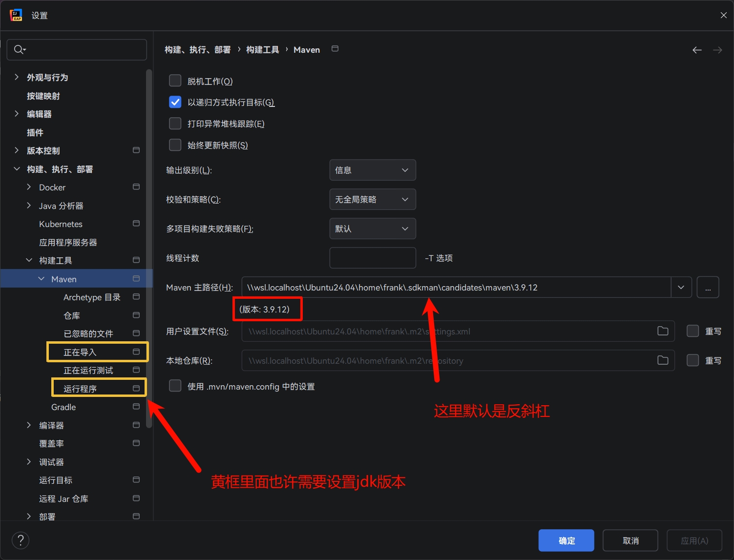
Task: Uncheck 以递归方式执行目标 checkbox
Action: click(x=175, y=102)
